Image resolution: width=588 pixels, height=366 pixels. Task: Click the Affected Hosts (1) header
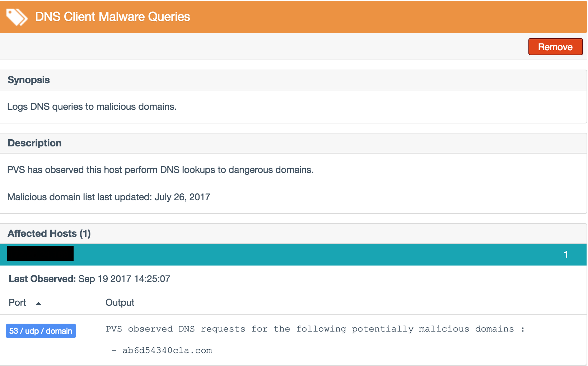click(x=293, y=234)
